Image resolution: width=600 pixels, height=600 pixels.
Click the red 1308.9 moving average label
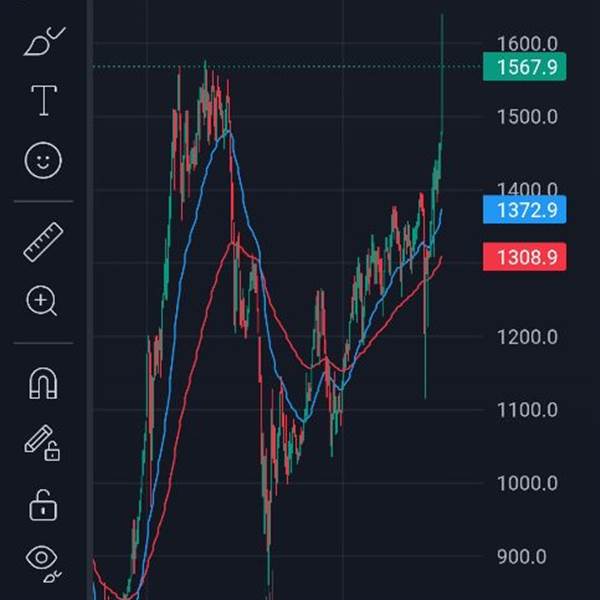(x=524, y=257)
